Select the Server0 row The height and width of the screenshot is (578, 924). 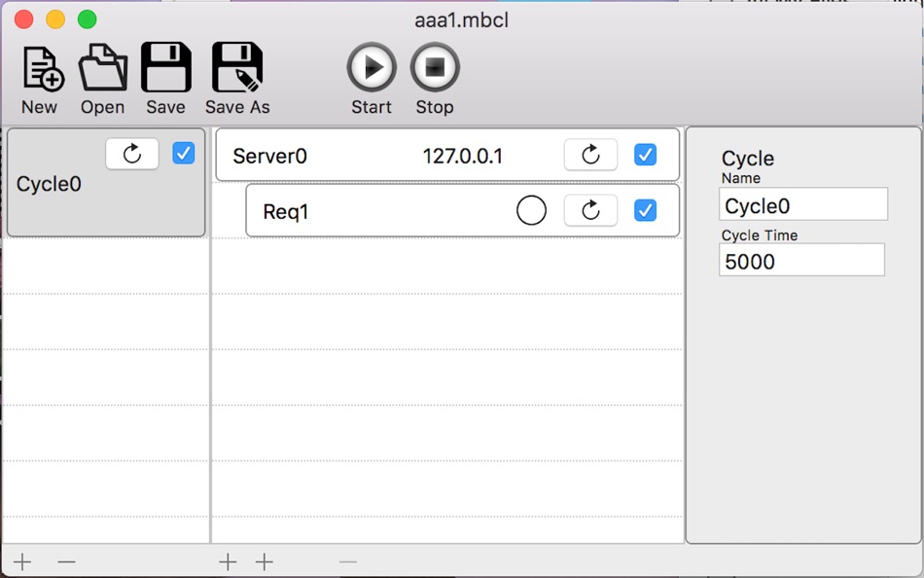tap(447, 155)
